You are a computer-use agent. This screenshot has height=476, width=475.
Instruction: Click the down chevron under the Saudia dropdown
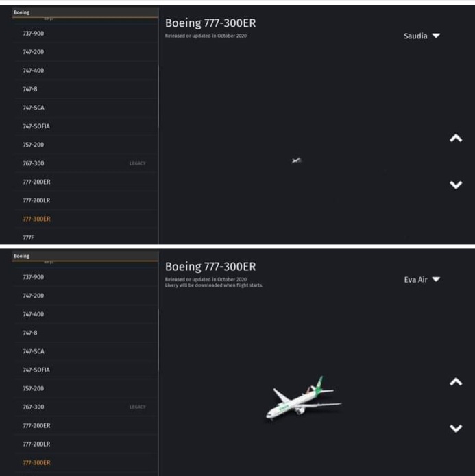click(x=456, y=184)
